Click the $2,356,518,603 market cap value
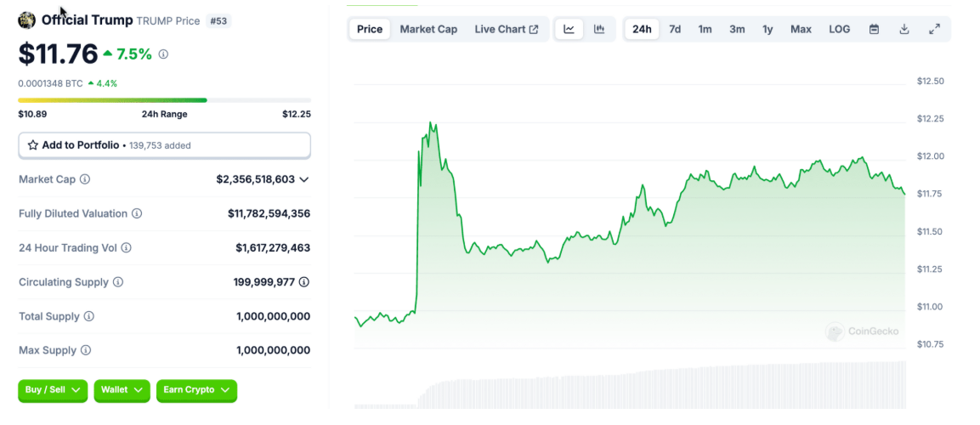This screenshot has width=980, height=425. (x=255, y=179)
